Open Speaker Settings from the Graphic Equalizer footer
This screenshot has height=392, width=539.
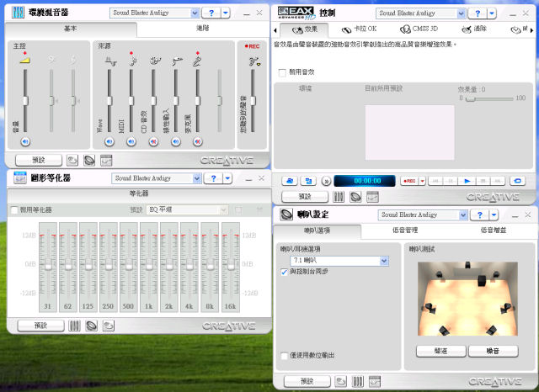pyautogui.click(x=92, y=326)
